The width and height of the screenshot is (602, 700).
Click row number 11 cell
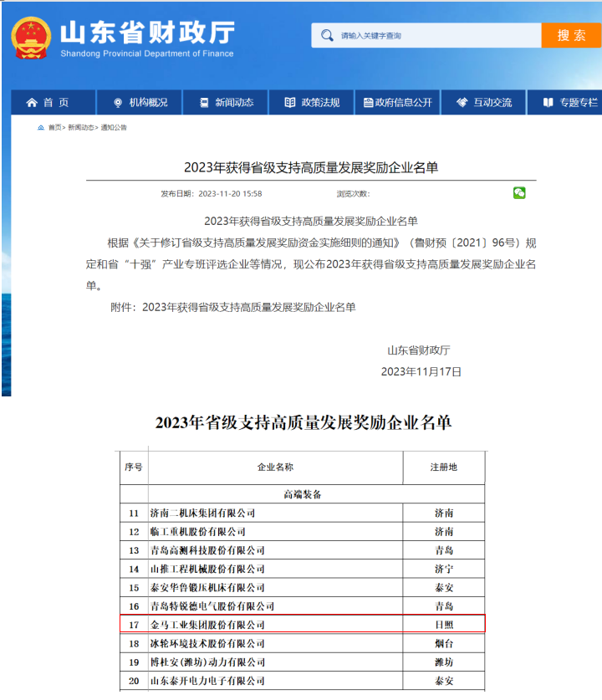pos(134,513)
